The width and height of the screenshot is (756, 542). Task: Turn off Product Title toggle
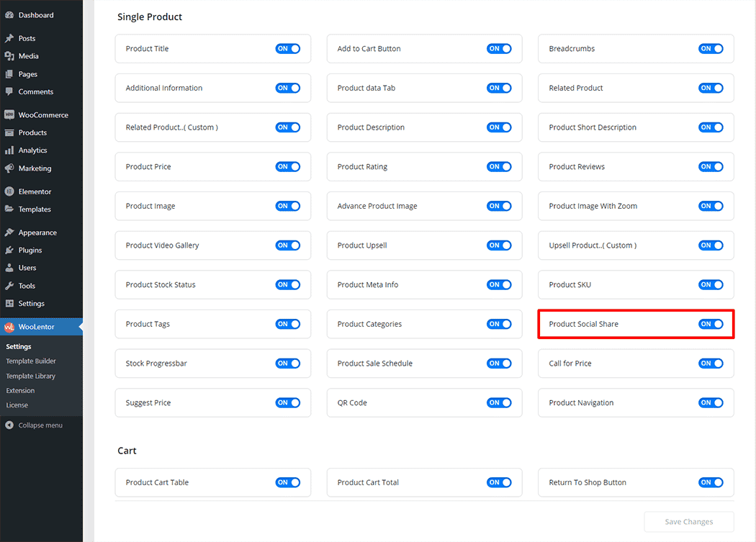287,49
